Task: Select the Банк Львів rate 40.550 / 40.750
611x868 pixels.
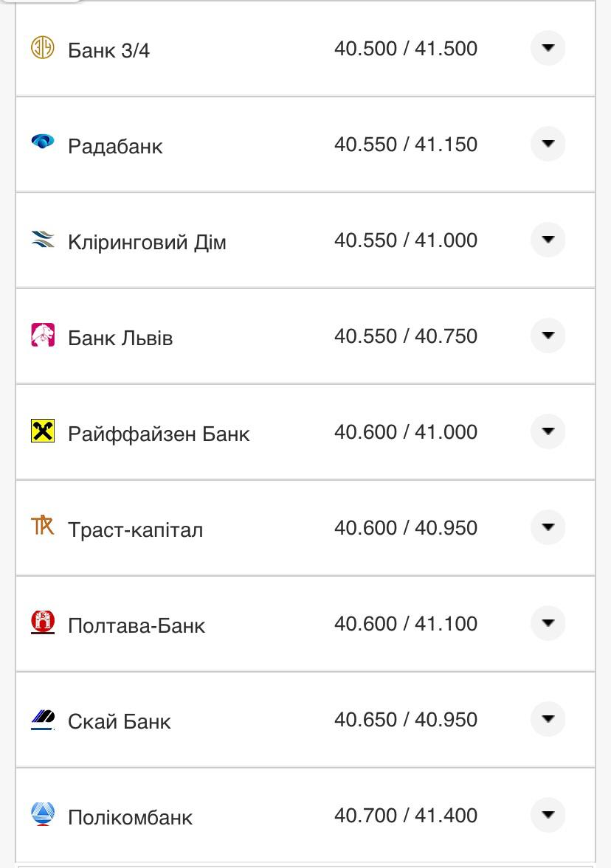Action: (x=405, y=336)
